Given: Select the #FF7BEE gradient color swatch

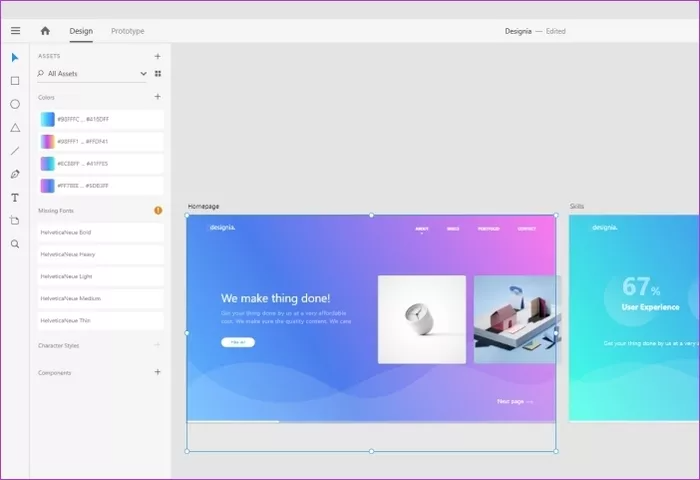Looking at the screenshot, I should (x=47, y=186).
